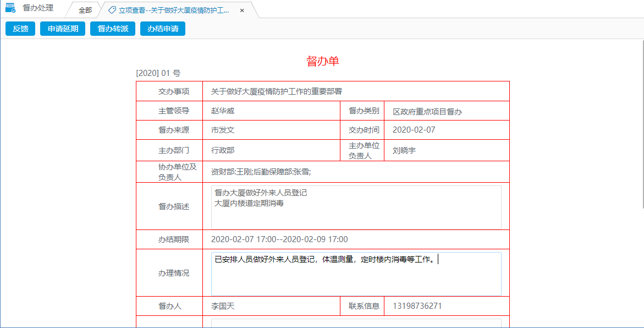Select the 赵华威 leader name cell
The height and width of the screenshot is (328, 644).
coord(272,110)
